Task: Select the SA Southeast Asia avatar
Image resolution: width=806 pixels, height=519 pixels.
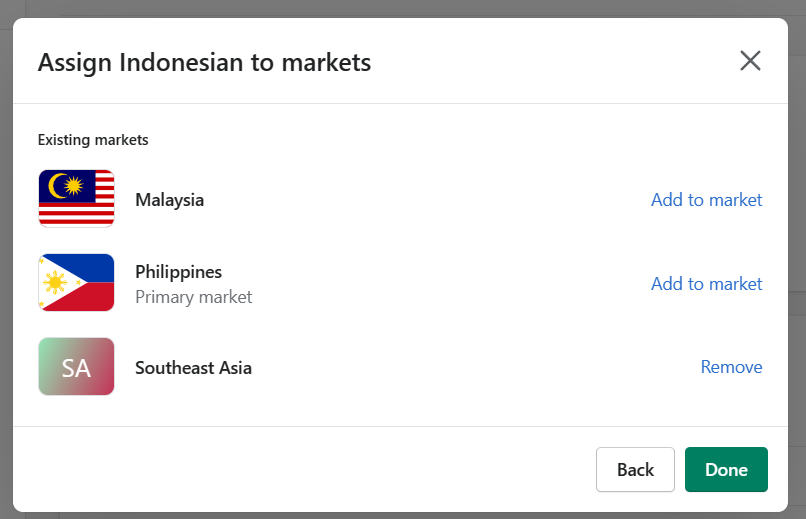Action: click(x=76, y=366)
